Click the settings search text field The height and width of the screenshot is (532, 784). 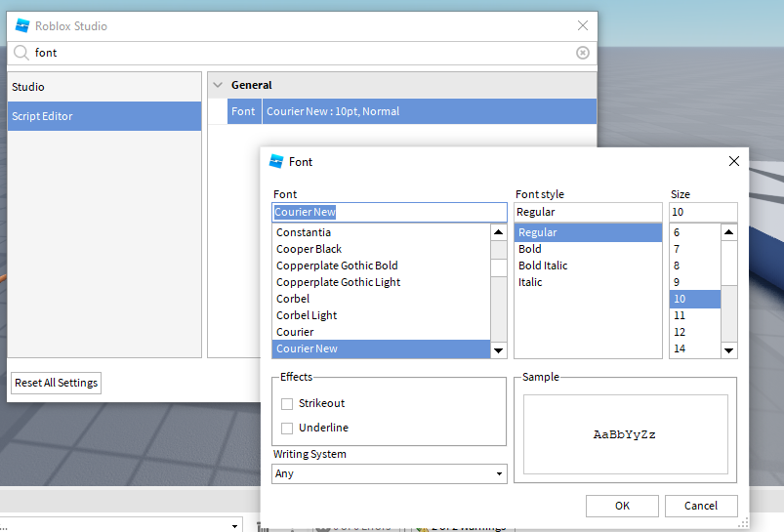303,53
